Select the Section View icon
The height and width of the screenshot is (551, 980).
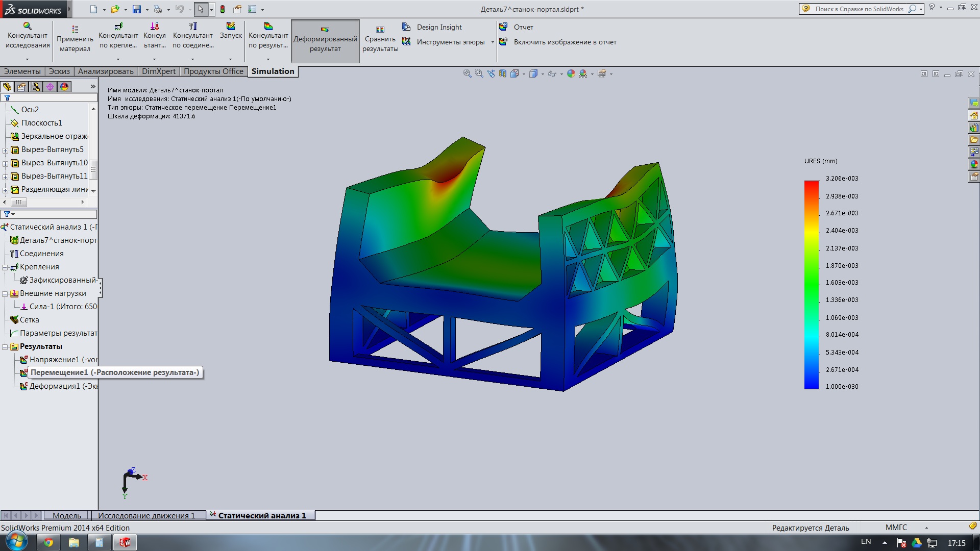503,74
